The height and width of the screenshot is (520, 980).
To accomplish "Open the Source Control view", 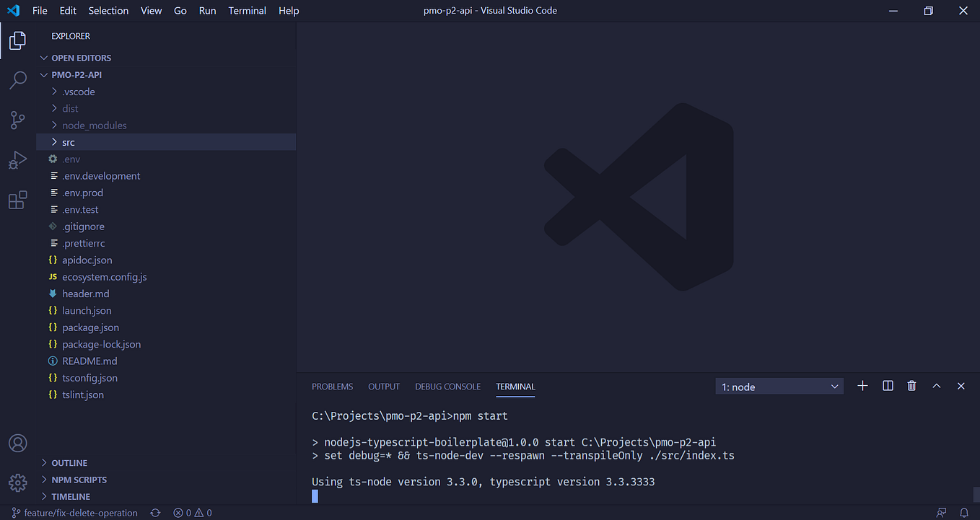I will tap(17, 120).
